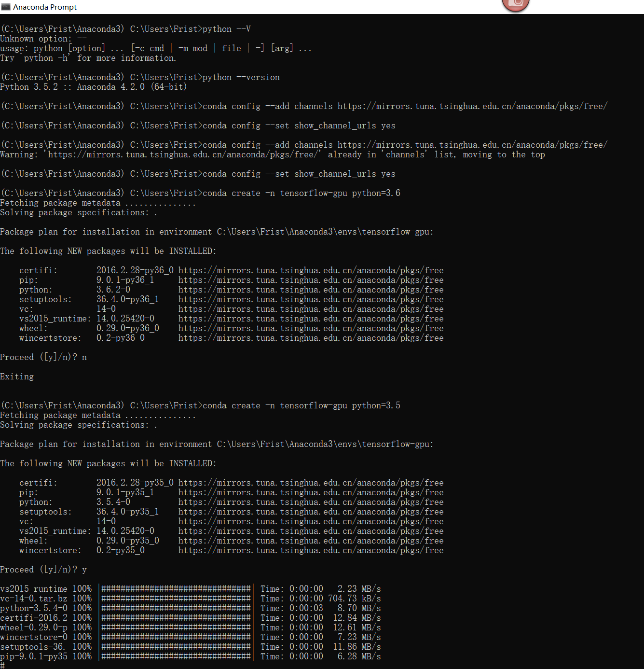
Task: Click the 'python --V' command
Action: (227, 29)
